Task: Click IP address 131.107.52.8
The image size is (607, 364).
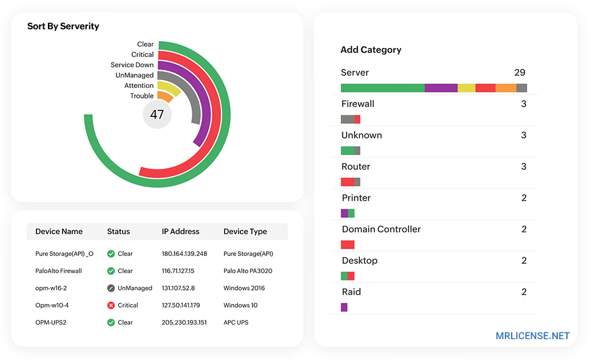Action: [178, 288]
